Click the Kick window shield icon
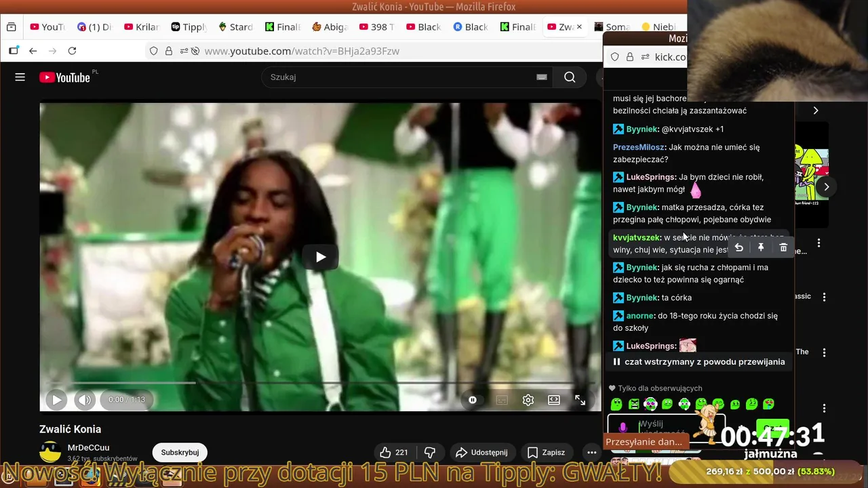The height and width of the screenshot is (488, 868). point(615,57)
